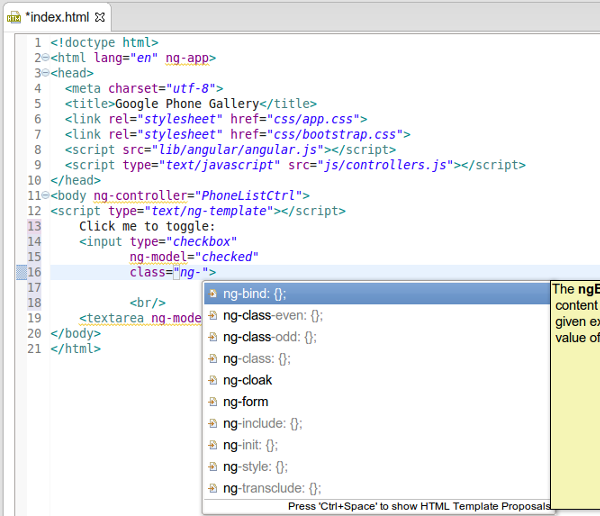The width and height of the screenshot is (600, 516).
Task: Pick the ng-class: {}; proposal
Action: [377, 359]
